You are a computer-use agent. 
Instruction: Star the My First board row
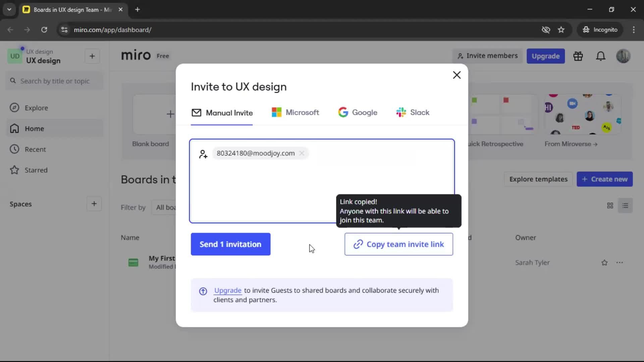point(604,263)
